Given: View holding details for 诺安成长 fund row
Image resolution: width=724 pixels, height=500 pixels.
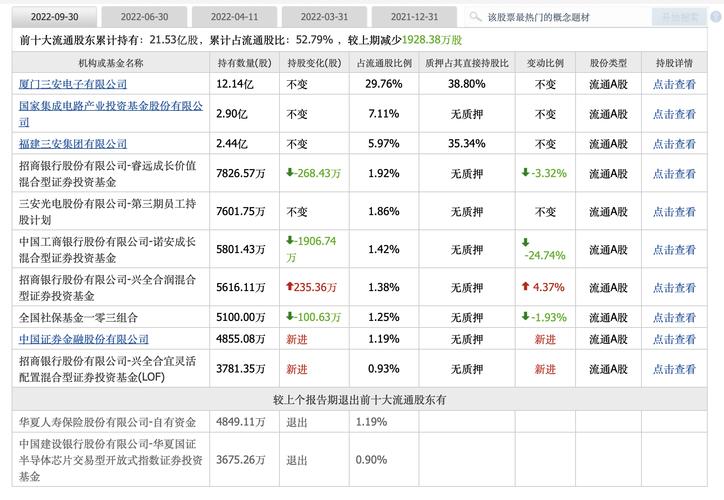Looking at the screenshot, I should coord(674,250).
